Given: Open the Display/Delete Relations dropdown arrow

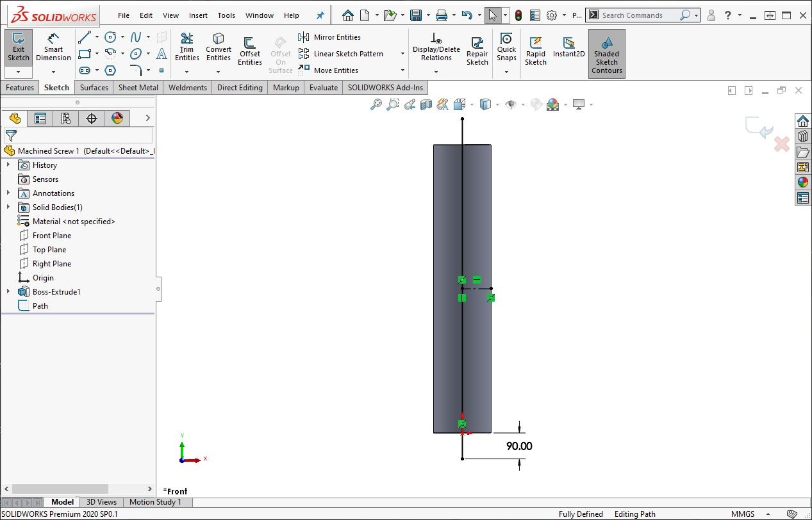Looking at the screenshot, I should [436, 71].
